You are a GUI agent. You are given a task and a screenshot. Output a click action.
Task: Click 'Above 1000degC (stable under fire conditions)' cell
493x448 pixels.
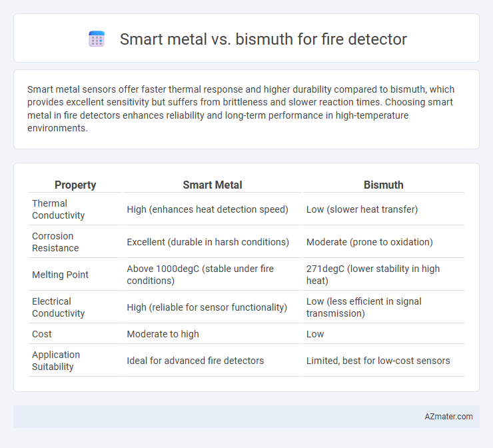[x=200, y=275]
